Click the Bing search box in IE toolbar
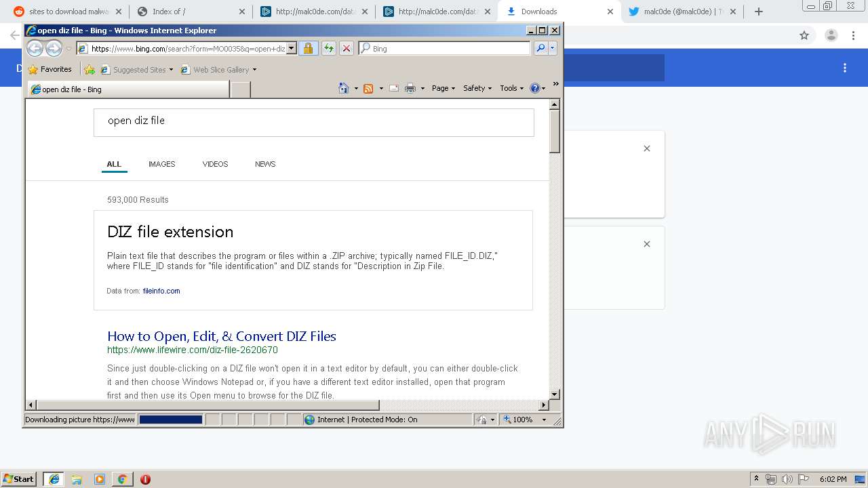 pyautogui.click(x=445, y=48)
